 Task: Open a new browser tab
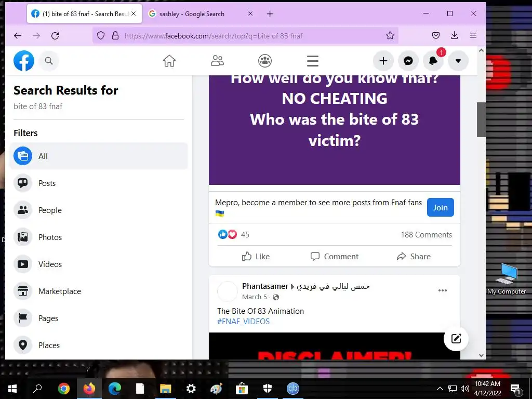(x=270, y=14)
